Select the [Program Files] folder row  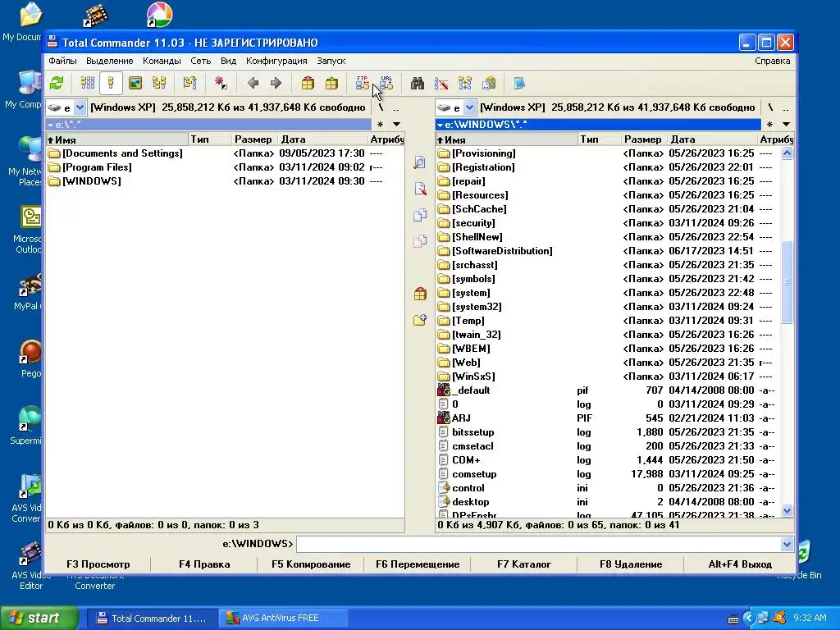pos(225,167)
